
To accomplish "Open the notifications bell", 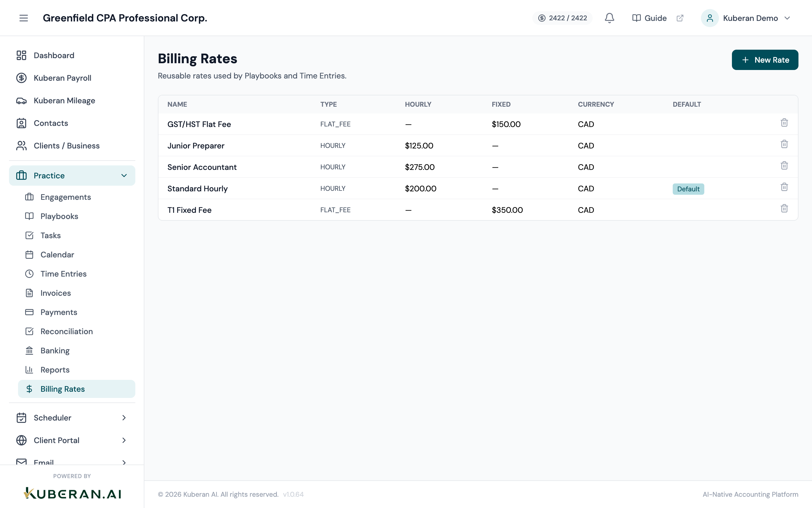I will click(x=609, y=18).
